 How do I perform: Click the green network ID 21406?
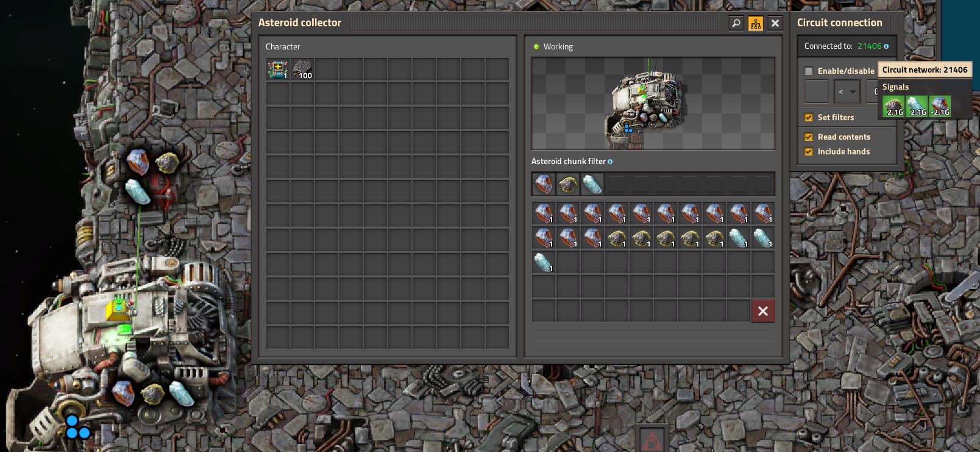[869, 46]
